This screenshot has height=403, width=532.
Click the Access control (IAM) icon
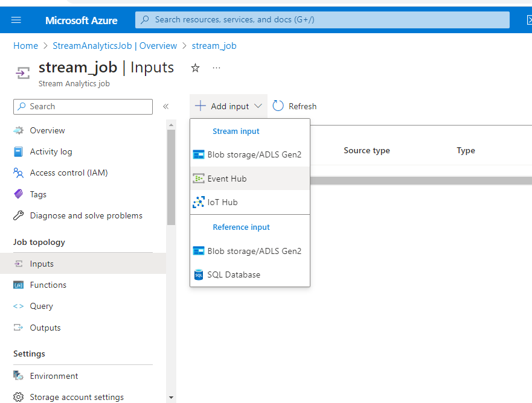18,173
